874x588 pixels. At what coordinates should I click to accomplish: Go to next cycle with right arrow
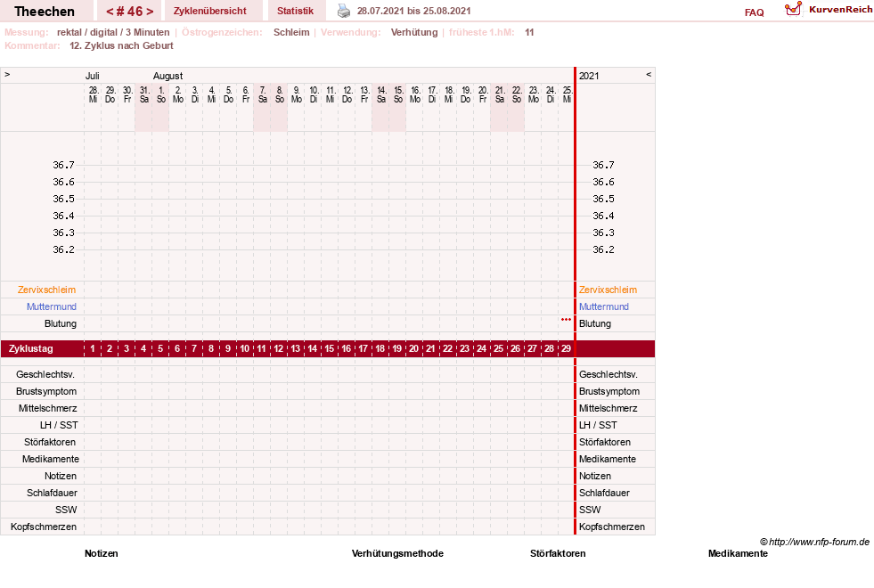coord(150,12)
